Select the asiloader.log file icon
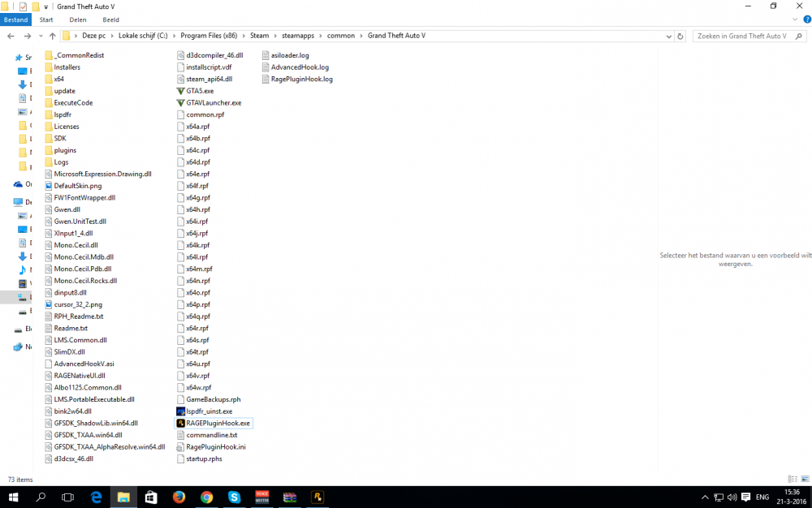The width and height of the screenshot is (812, 508). click(266, 55)
